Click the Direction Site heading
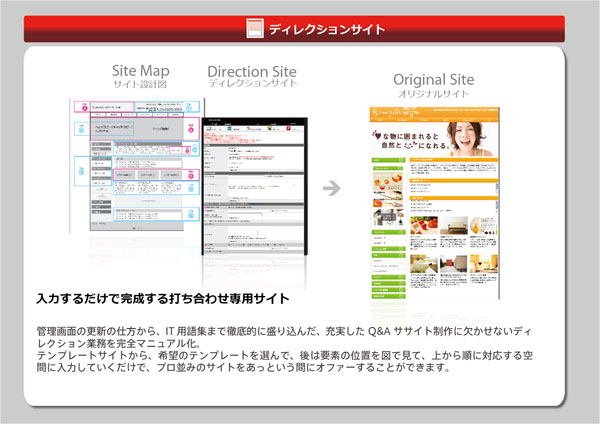This screenshot has height=424, width=600. pyautogui.click(x=252, y=72)
